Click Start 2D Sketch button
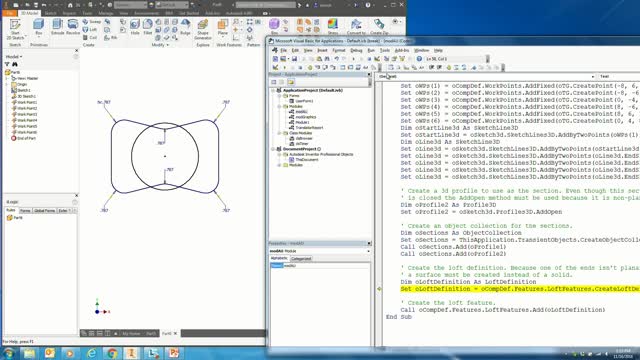Image resolution: width=640 pixels, height=360 pixels. [15, 29]
